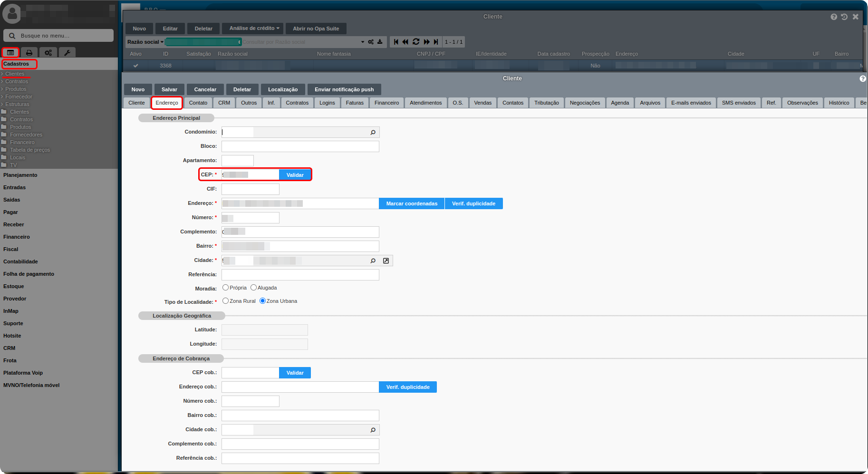The image size is (868, 474).
Task: Click the Salvar button
Action: [169, 89]
